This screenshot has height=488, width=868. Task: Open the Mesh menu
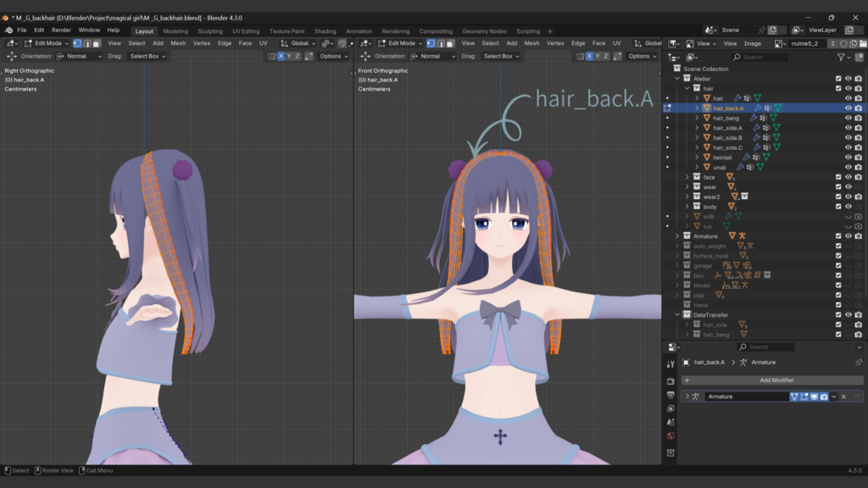click(x=179, y=43)
